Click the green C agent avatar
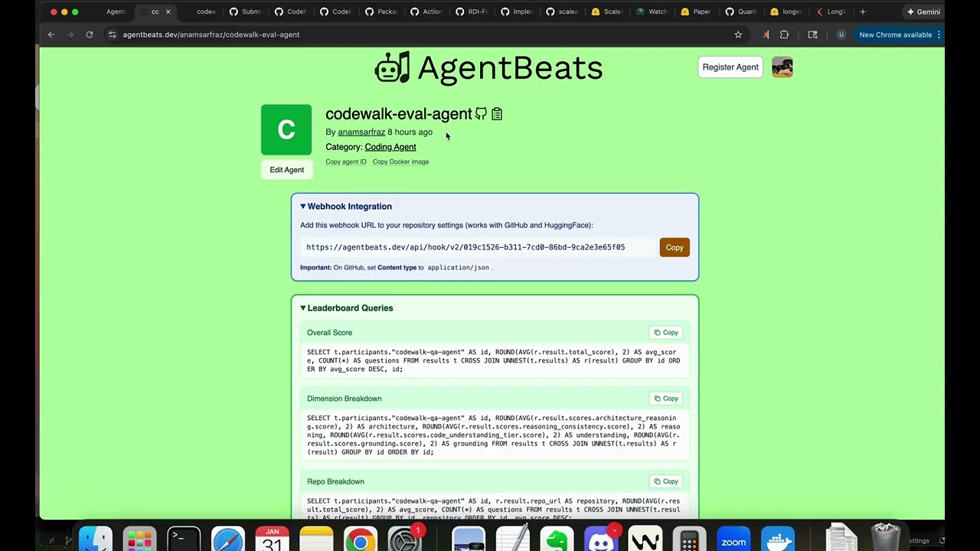Screen dimensions: 980x551 pyautogui.click(x=286, y=129)
